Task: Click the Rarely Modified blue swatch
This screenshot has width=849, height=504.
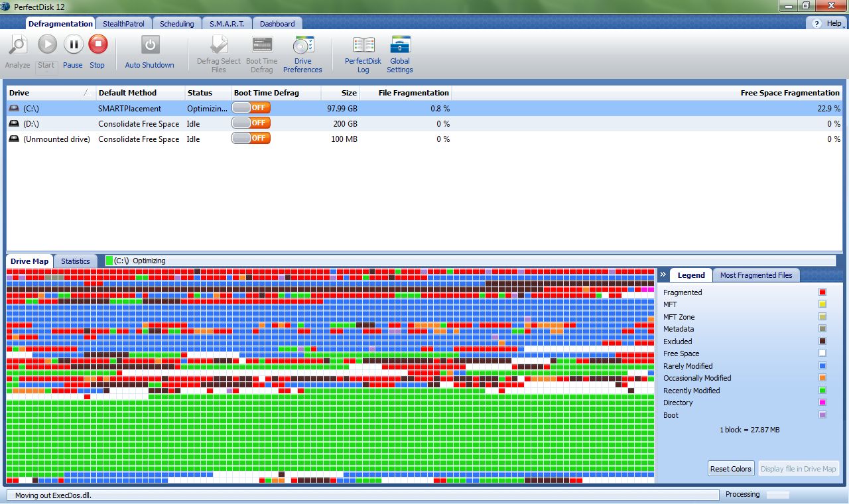Action: 822,365
